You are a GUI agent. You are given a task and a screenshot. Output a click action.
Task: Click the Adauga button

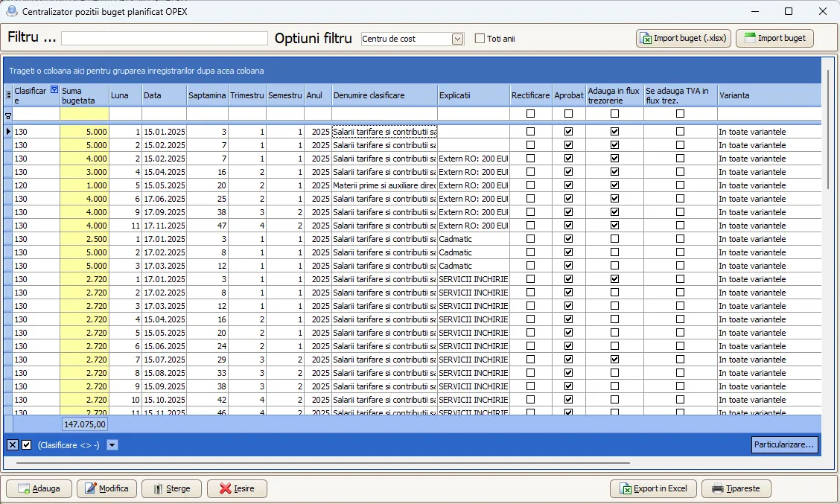tap(39, 488)
